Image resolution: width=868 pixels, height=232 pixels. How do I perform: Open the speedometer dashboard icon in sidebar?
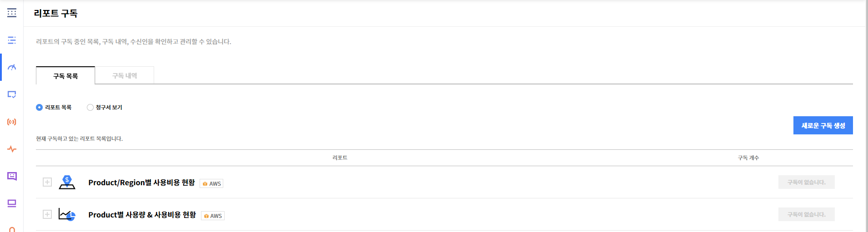(x=12, y=67)
